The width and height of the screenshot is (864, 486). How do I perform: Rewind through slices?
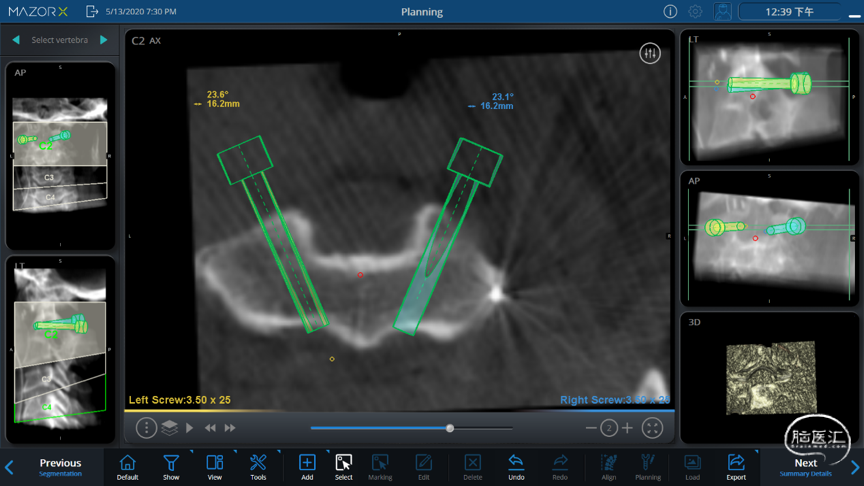(x=210, y=428)
